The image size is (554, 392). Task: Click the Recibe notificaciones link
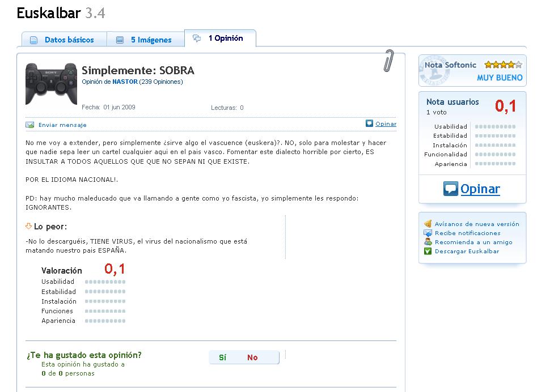coord(467,233)
